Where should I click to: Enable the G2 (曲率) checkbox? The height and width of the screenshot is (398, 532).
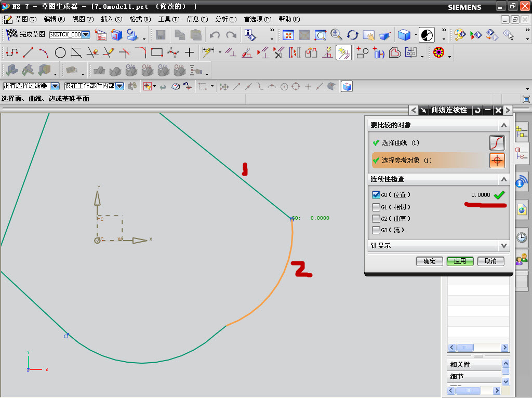376,219
